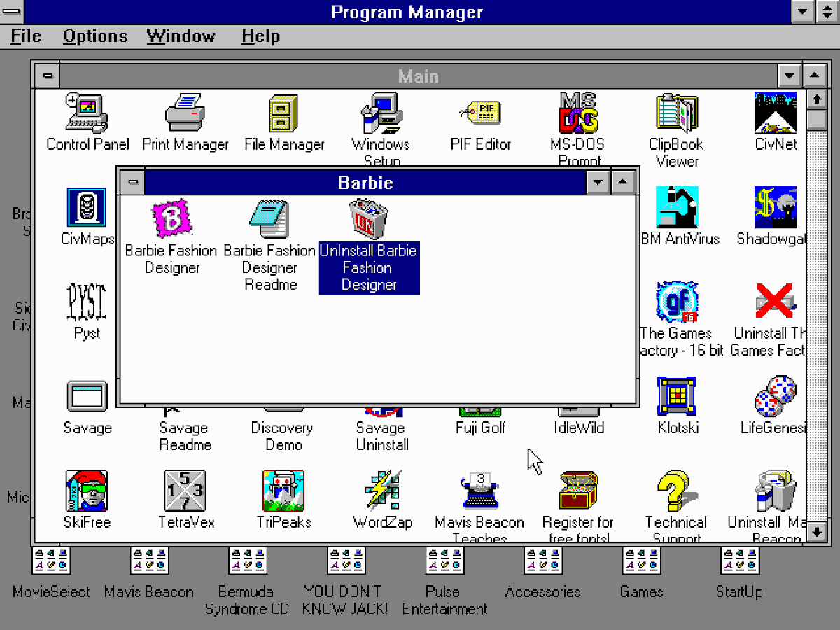This screenshot has height=630, width=840.
Task: Select the PIF Editor icon
Action: (x=481, y=113)
